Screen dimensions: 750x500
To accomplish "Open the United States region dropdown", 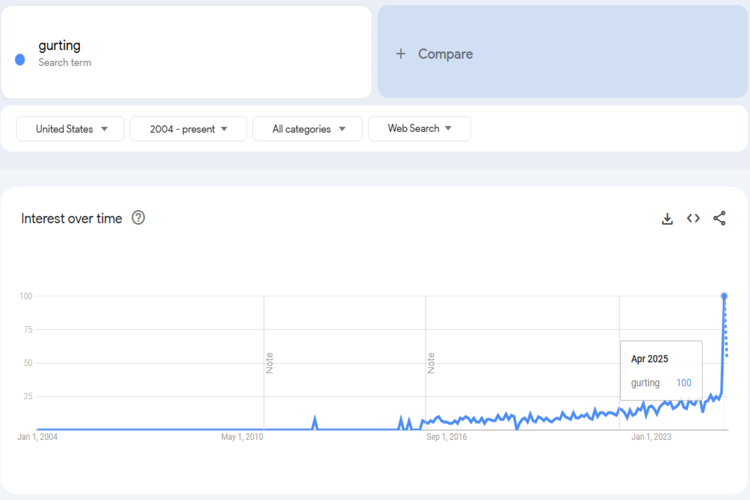I will (70, 129).
